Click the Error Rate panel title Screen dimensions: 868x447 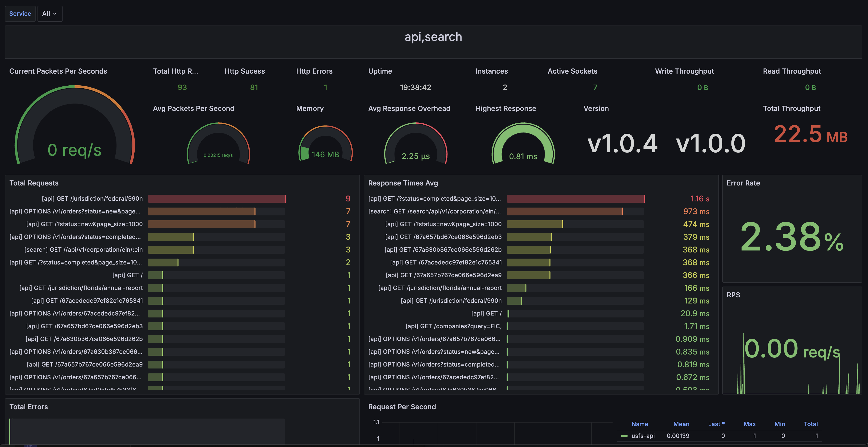click(743, 183)
